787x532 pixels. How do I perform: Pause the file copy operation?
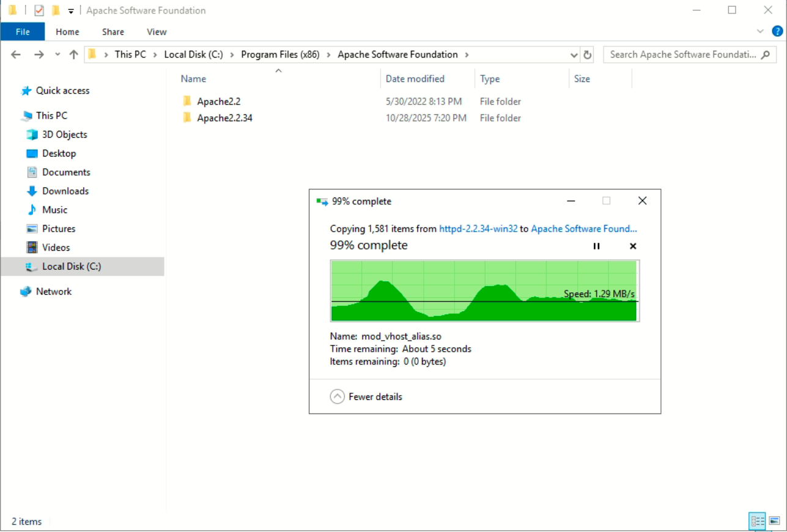pyautogui.click(x=595, y=246)
